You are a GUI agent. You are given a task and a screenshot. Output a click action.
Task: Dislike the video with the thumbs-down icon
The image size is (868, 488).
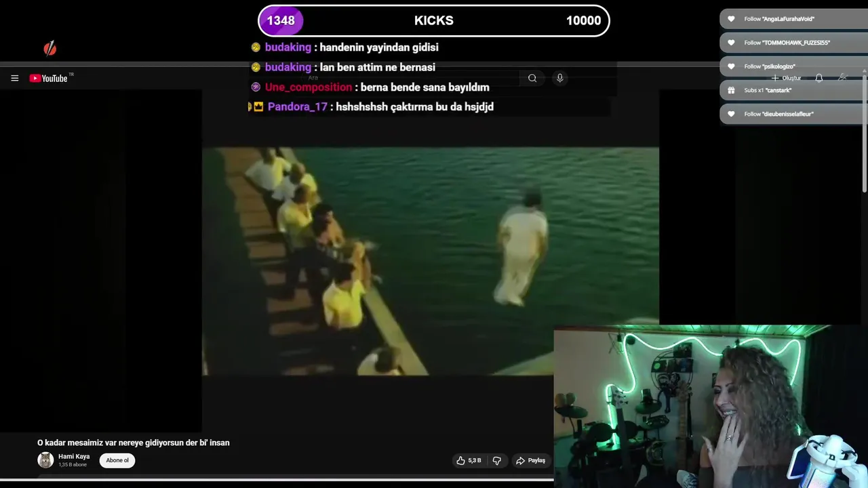496,460
